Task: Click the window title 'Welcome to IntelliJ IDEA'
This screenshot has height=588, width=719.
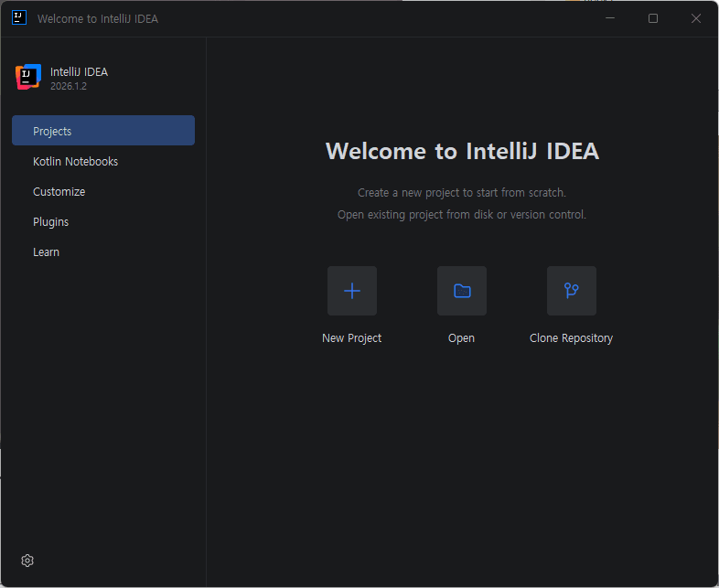Action: click(98, 19)
